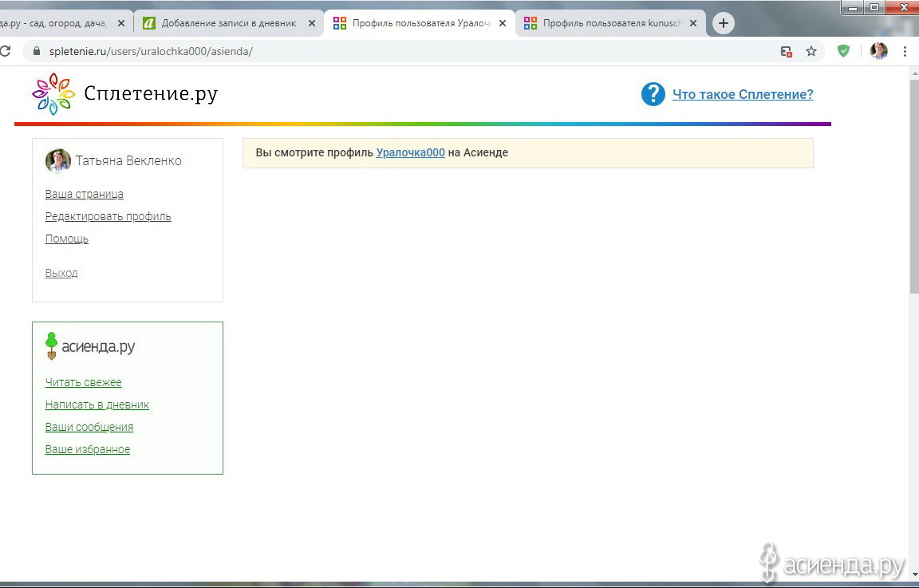Viewport: 919px width, 588px height.
Task: Close the 'Профиль пользователя Уралоч' tab
Action: (503, 23)
